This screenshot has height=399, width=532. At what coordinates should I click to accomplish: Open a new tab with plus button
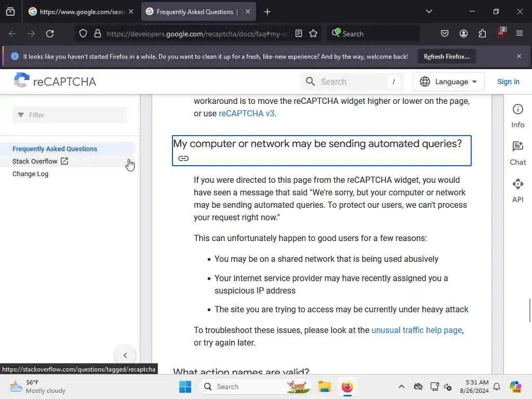pyautogui.click(x=268, y=12)
